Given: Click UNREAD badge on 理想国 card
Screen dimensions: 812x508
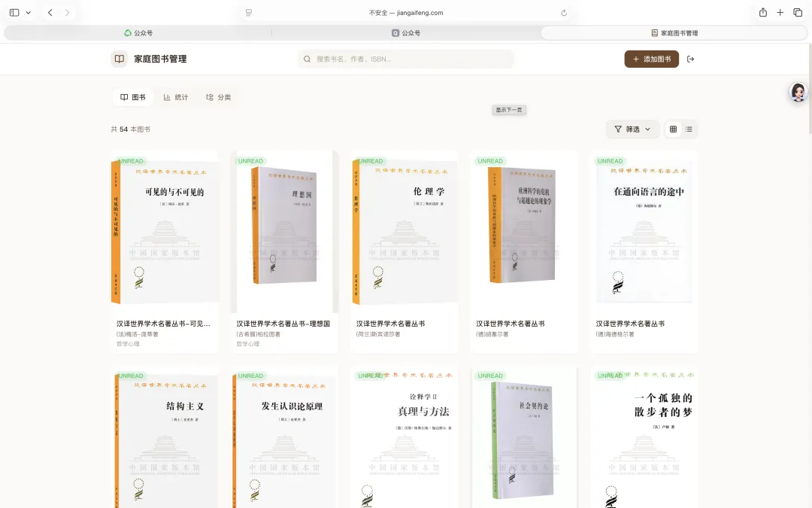Looking at the screenshot, I should pos(250,161).
